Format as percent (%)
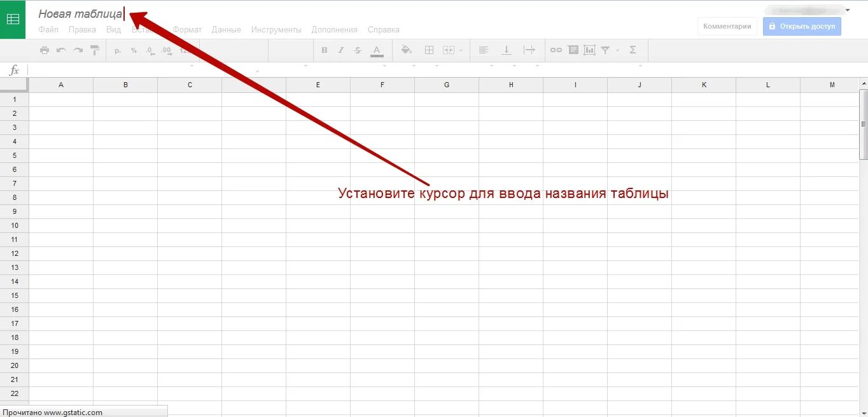Screen dimensions: 868x417 tap(134, 50)
